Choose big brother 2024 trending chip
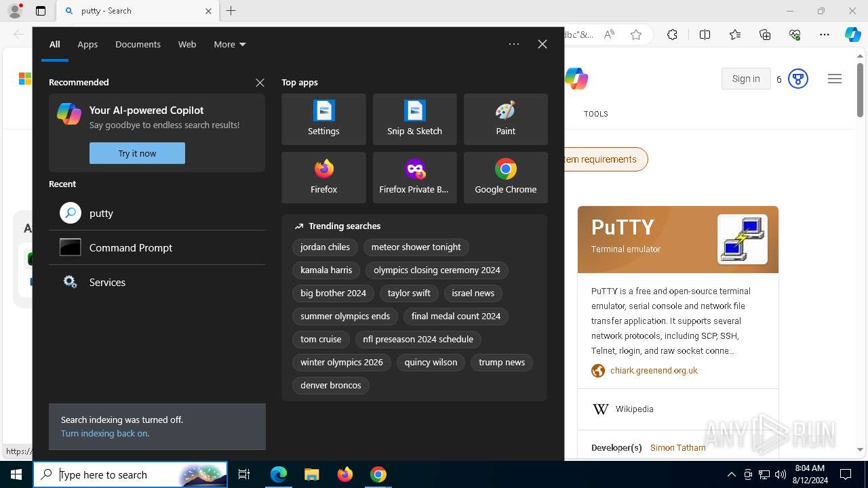868x488 pixels. pos(333,293)
